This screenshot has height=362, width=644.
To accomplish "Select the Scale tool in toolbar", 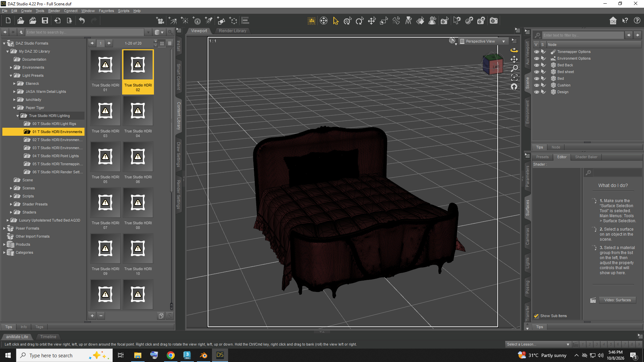I will coord(384,21).
